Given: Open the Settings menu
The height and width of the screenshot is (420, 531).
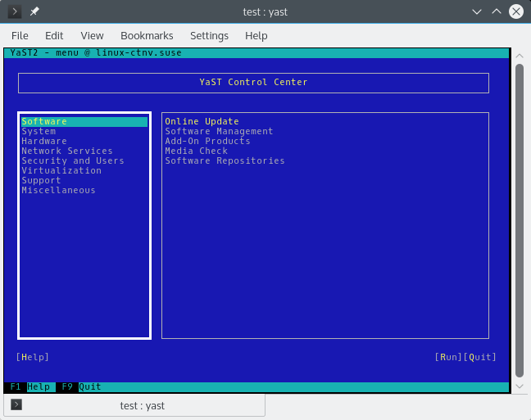Looking at the screenshot, I should (209, 35).
